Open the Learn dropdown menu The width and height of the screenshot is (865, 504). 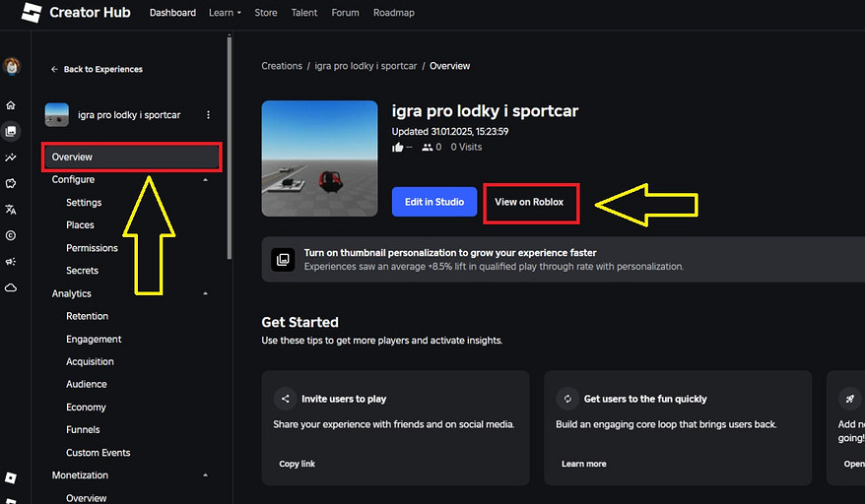pos(225,13)
